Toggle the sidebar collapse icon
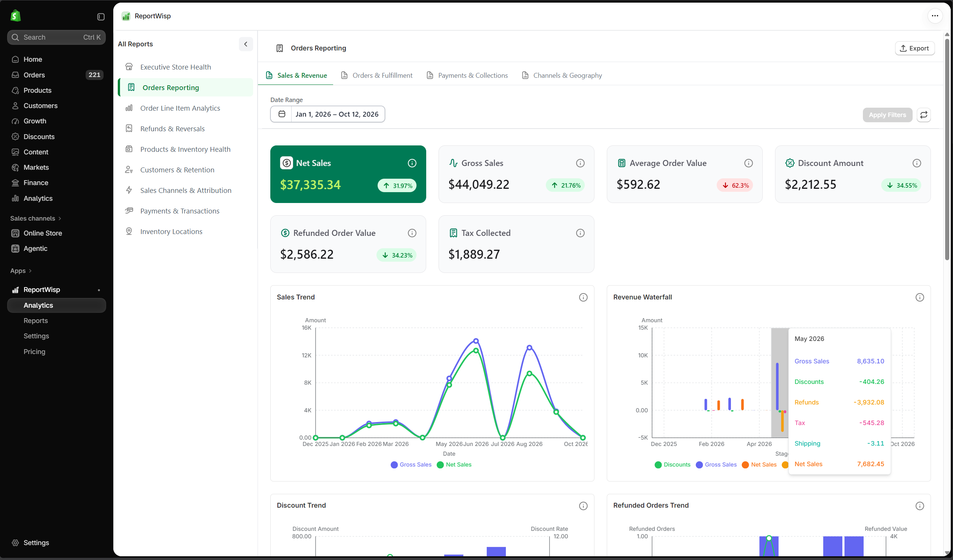Image resolution: width=953 pixels, height=560 pixels. point(101,17)
